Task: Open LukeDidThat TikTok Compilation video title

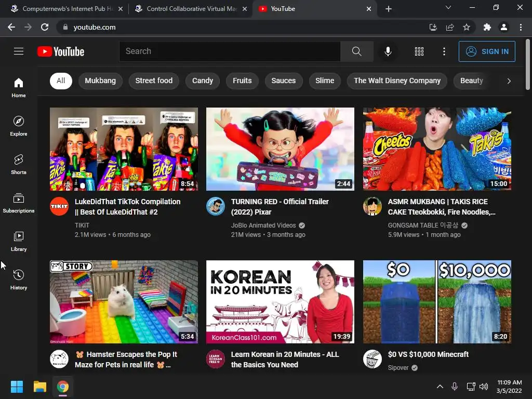Action: 128,207
